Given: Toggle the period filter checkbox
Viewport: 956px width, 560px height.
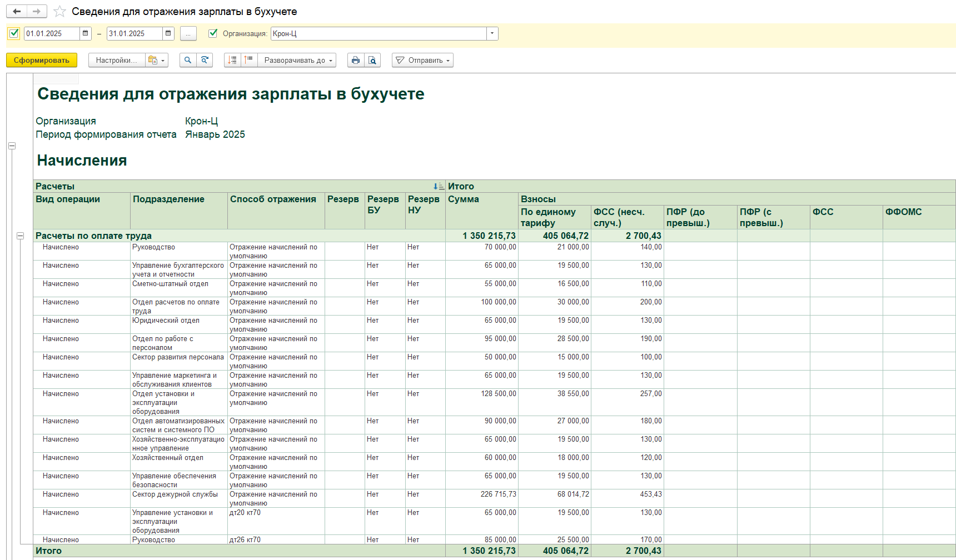Looking at the screenshot, I should [14, 33].
